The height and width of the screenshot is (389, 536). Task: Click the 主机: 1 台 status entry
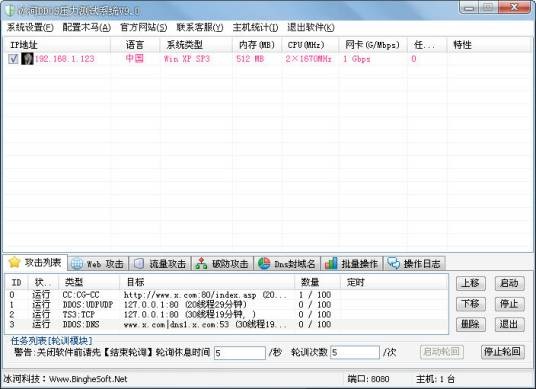click(435, 379)
